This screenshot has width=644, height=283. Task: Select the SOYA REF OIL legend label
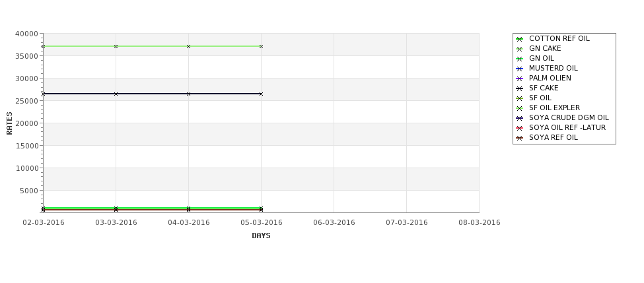click(x=554, y=137)
